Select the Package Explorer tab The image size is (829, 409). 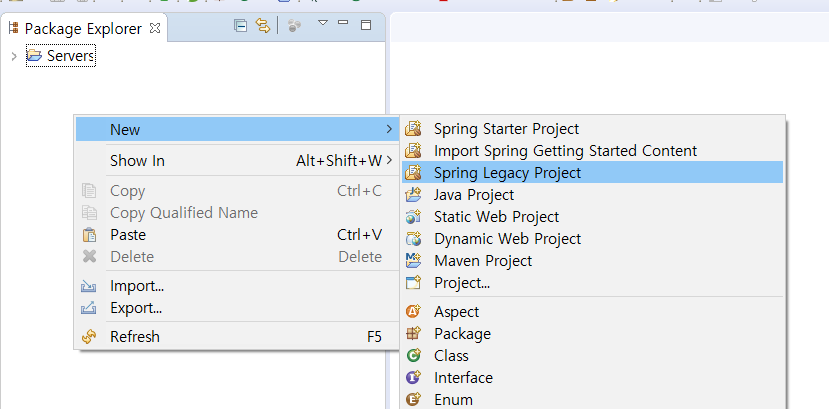(83, 29)
